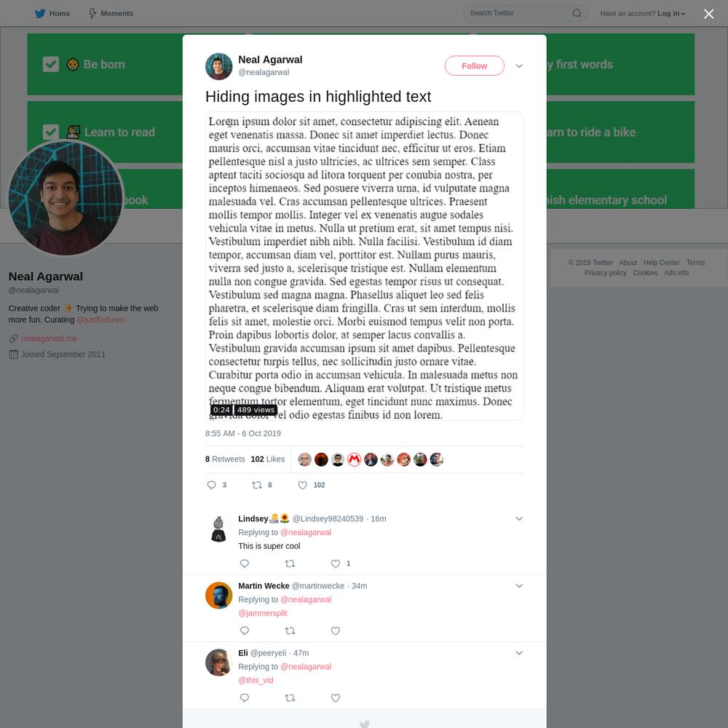Open the @jammersplit mention link

point(263,613)
